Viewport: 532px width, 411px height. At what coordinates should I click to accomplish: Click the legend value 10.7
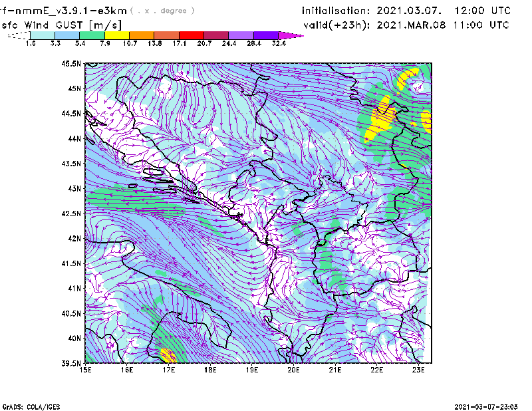pos(130,43)
